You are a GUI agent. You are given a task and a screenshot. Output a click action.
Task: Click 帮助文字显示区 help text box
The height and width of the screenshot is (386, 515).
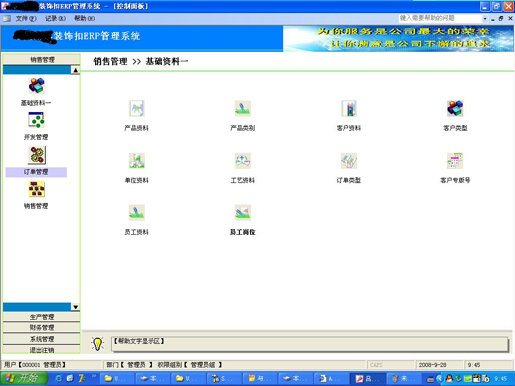click(x=310, y=344)
